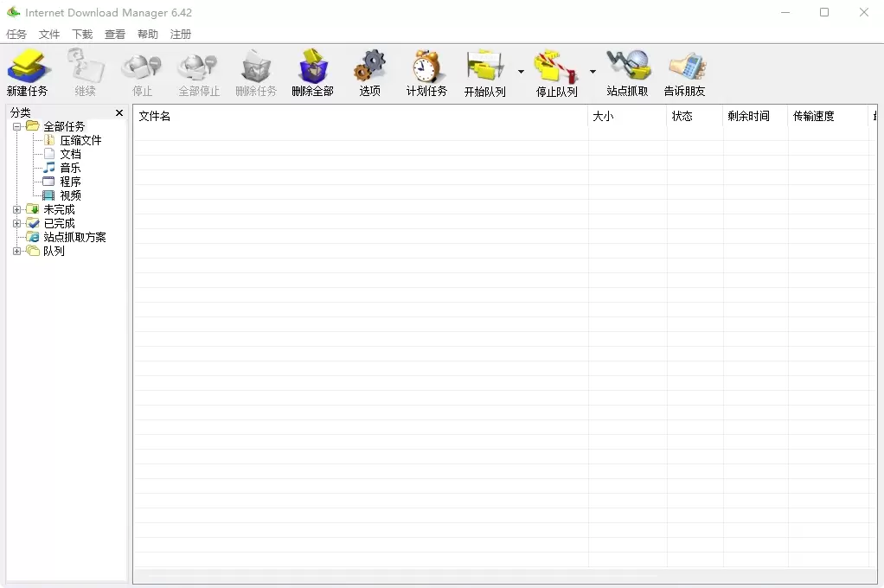This screenshot has width=884, height=588.
Task: Open the 帮助 menu
Action: [x=148, y=35]
